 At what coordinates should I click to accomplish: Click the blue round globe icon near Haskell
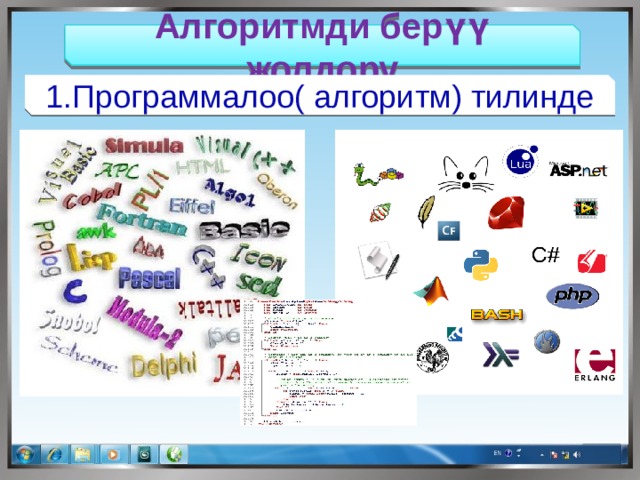[x=547, y=342]
